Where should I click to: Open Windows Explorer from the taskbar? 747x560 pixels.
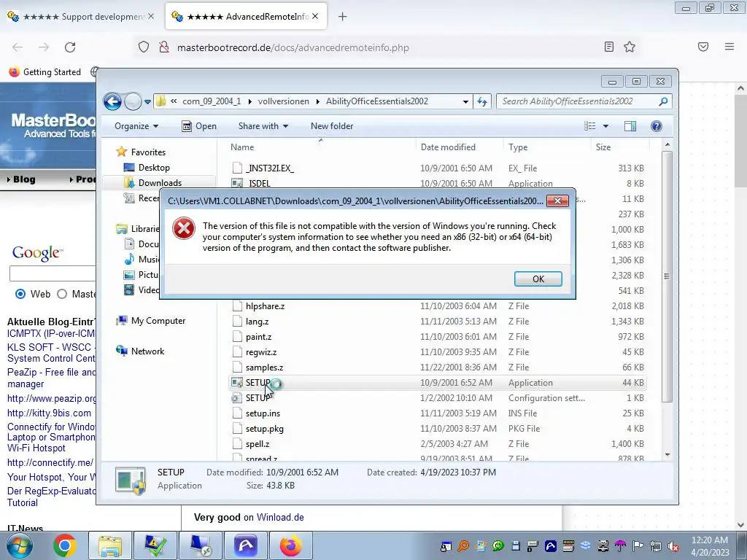coord(110,545)
